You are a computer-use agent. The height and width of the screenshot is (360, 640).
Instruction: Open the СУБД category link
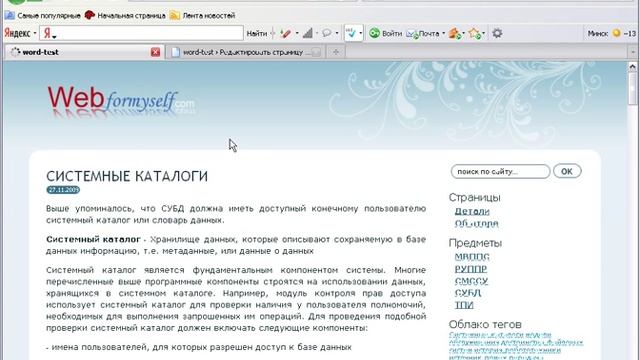point(468,293)
